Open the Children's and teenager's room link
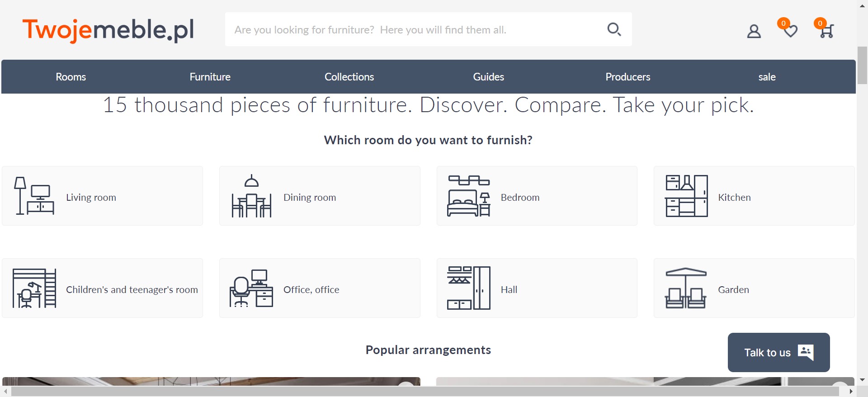The image size is (868, 397). [x=132, y=290]
